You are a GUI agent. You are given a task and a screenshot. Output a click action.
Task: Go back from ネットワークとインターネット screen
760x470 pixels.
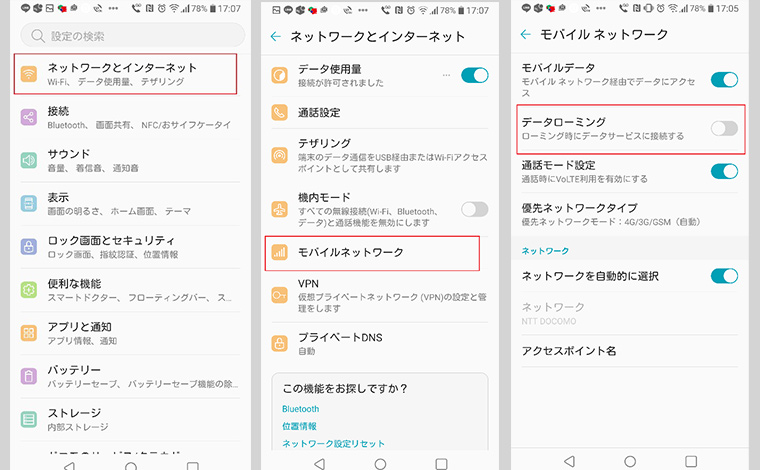point(276,36)
